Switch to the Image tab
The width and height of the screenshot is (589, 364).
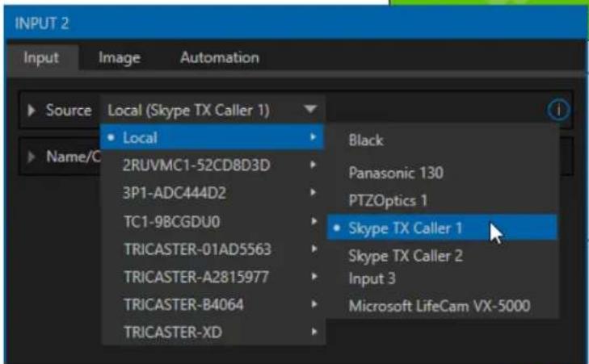[x=120, y=58]
